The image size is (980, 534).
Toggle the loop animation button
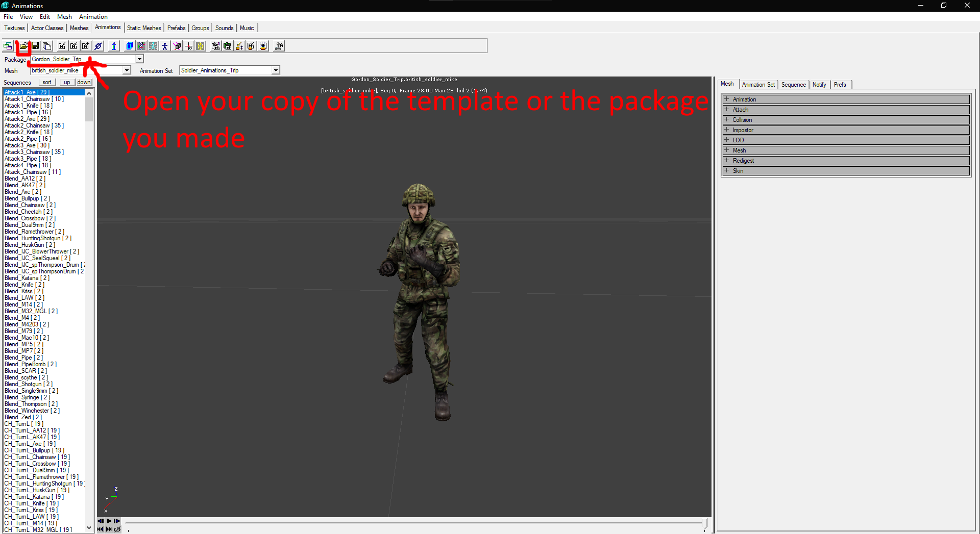click(117, 529)
